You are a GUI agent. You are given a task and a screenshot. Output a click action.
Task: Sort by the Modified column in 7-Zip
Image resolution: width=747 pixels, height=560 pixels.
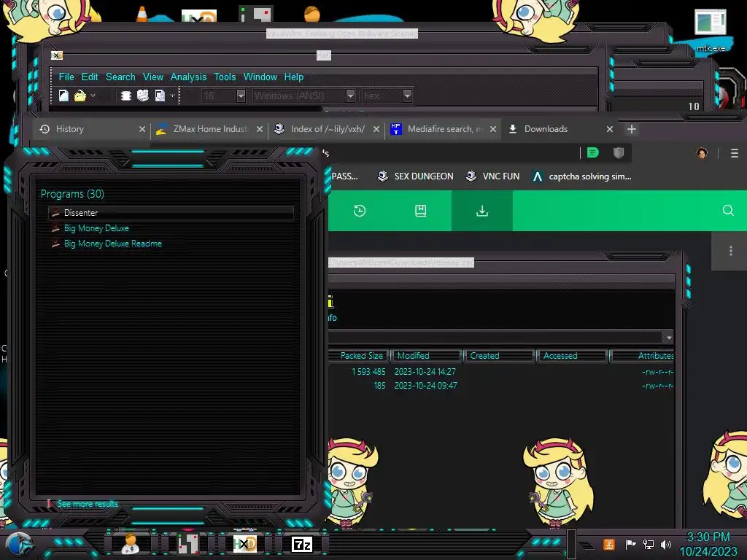pos(426,356)
